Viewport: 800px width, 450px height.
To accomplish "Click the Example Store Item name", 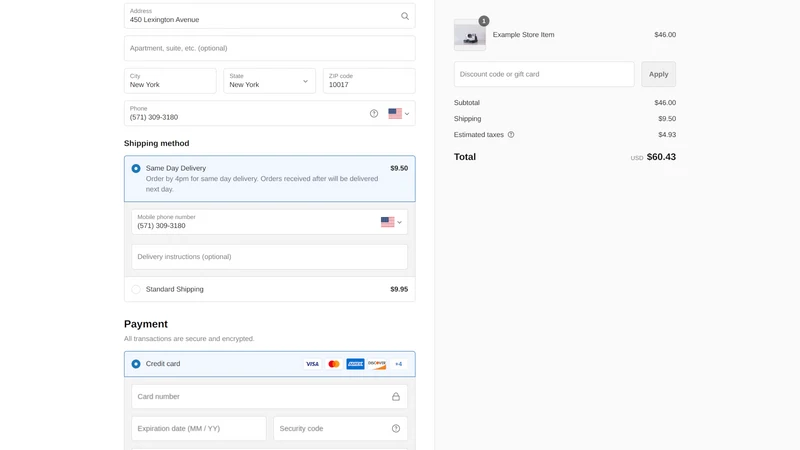I will coord(523,35).
